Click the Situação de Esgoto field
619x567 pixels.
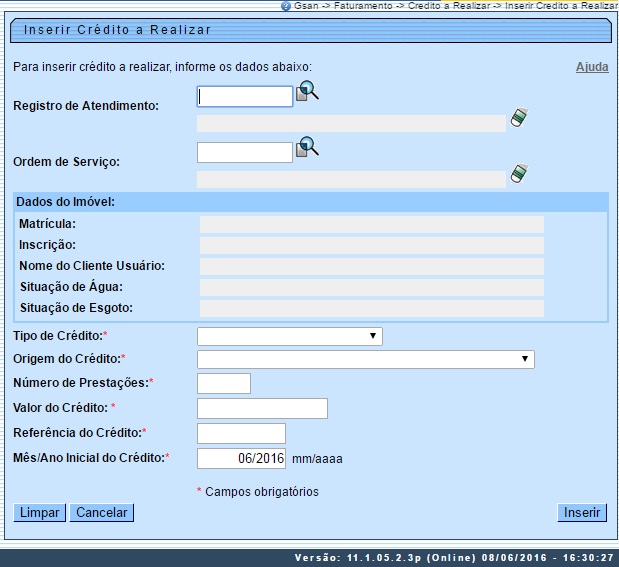(371, 308)
